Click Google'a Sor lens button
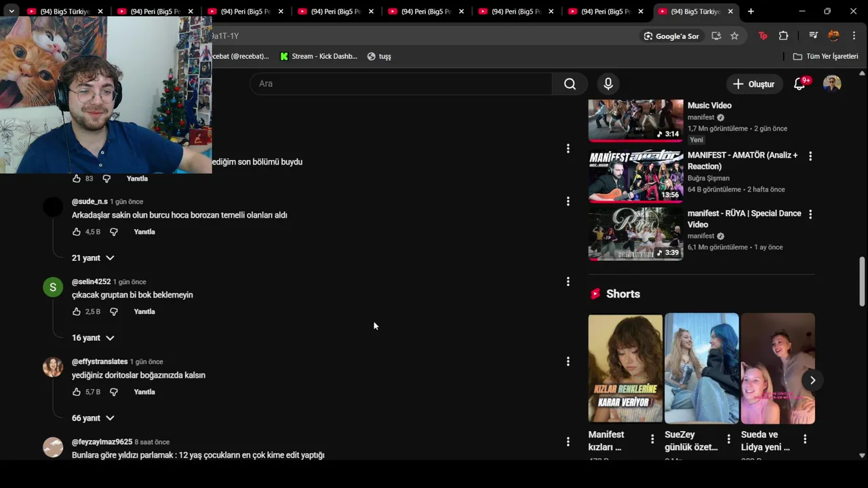This screenshot has height=488, width=868. pyautogui.click(x=671, y=36)
